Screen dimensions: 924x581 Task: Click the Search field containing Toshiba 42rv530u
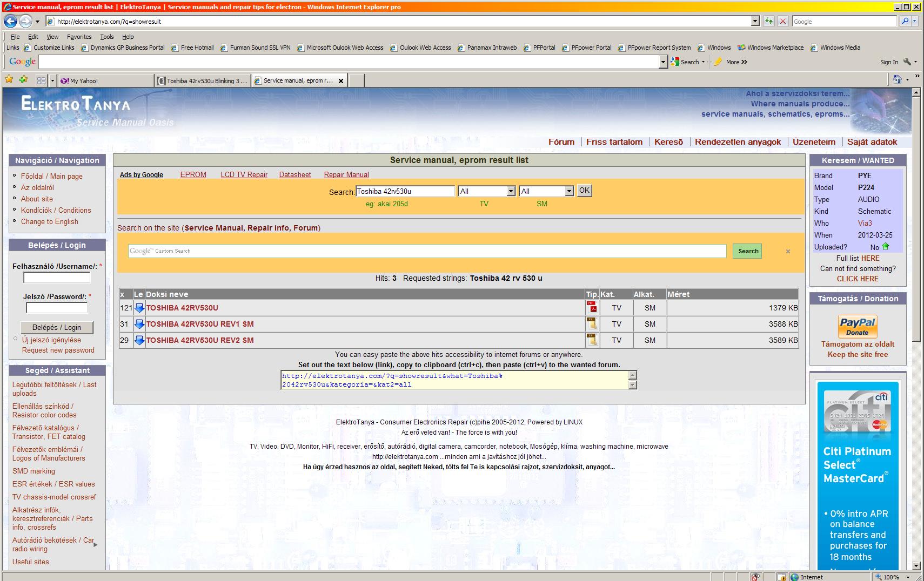point(405,191)
